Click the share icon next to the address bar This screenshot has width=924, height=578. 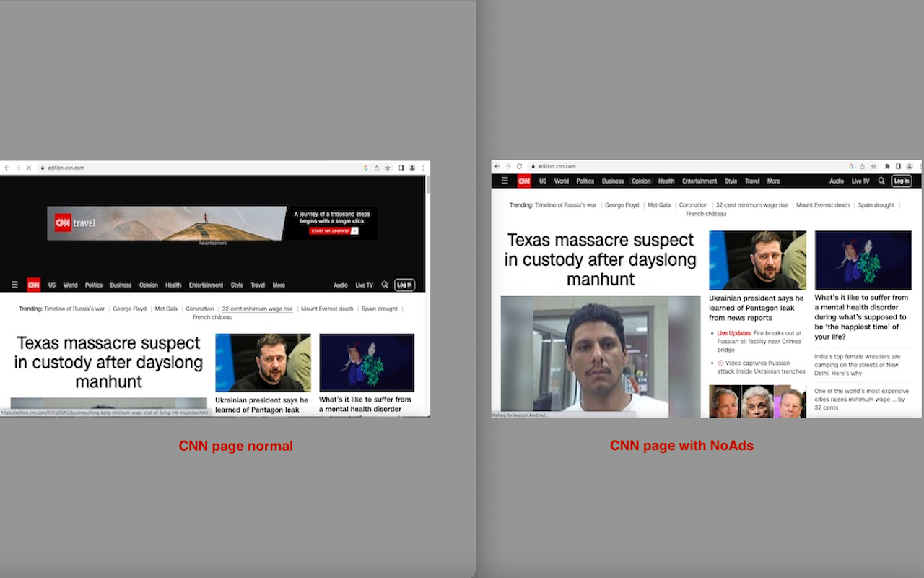tap(862, 165)
